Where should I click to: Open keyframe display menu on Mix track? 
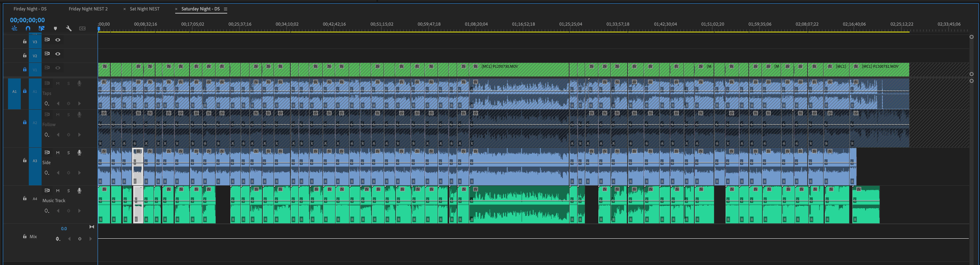point(57,239)
